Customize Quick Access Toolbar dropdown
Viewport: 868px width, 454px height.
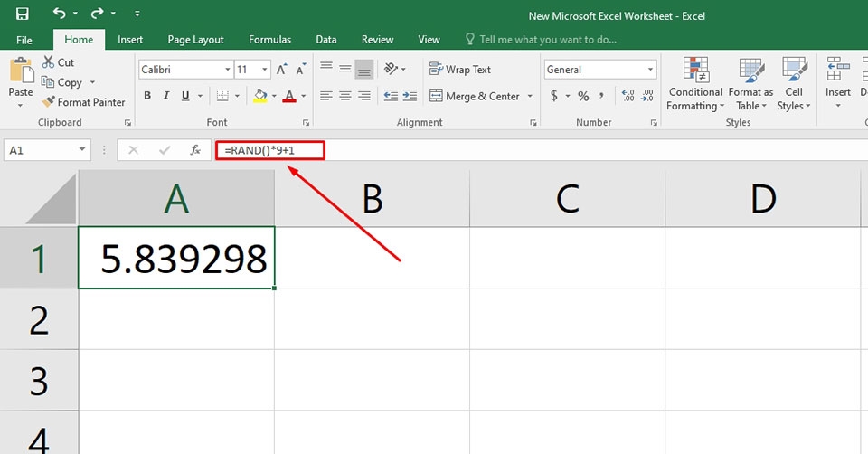(x=137, y=14)
